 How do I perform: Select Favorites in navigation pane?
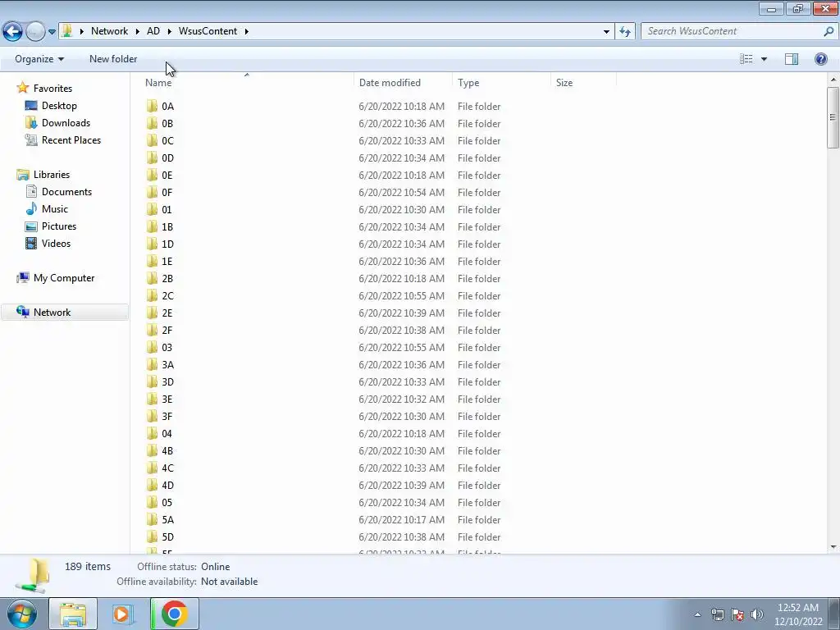pyautogui.click(x=52, y=89)
